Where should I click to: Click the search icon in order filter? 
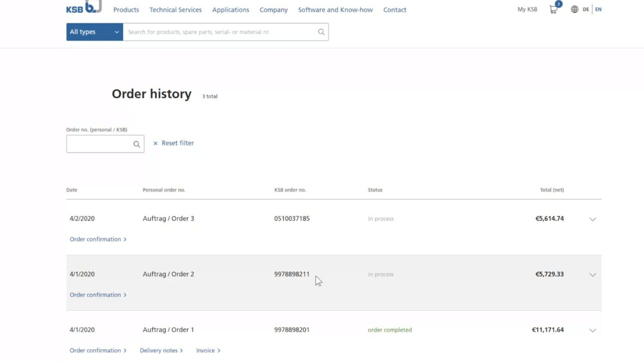(137, 144)
